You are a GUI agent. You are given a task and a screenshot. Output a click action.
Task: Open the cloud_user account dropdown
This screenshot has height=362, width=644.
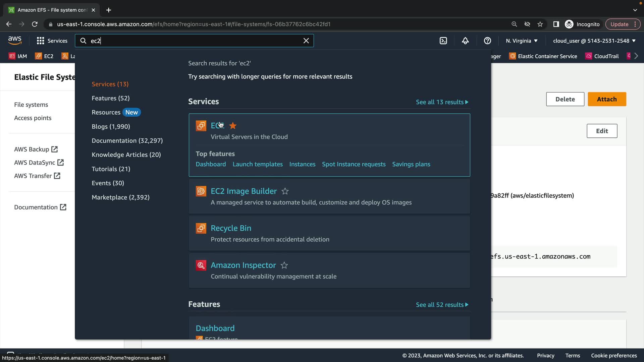pyautogui.click(x=594, y=41)
